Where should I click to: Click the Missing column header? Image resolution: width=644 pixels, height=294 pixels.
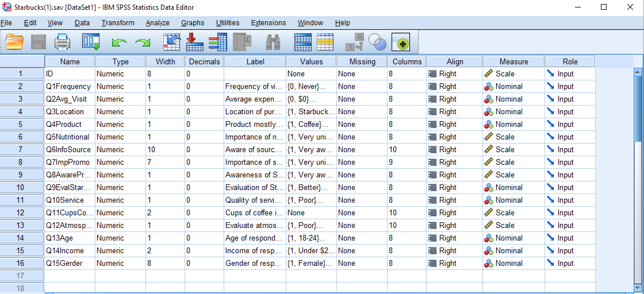pos(362,61)
